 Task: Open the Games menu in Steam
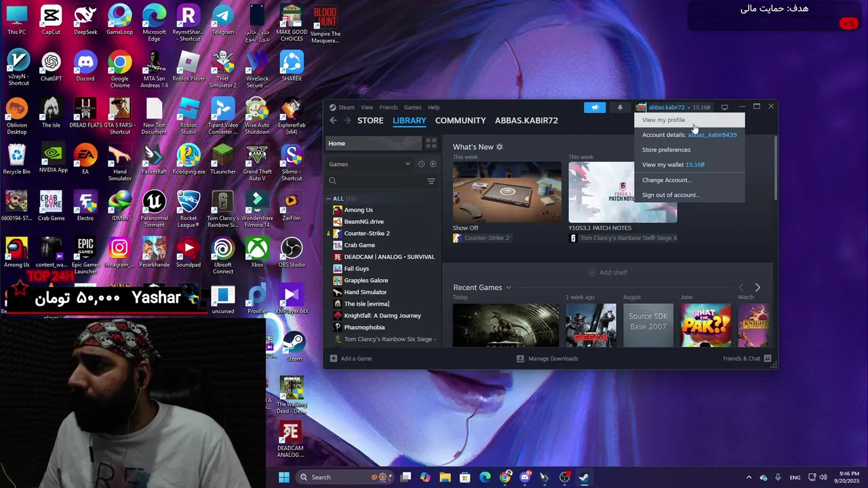click(x=412, y=107)
